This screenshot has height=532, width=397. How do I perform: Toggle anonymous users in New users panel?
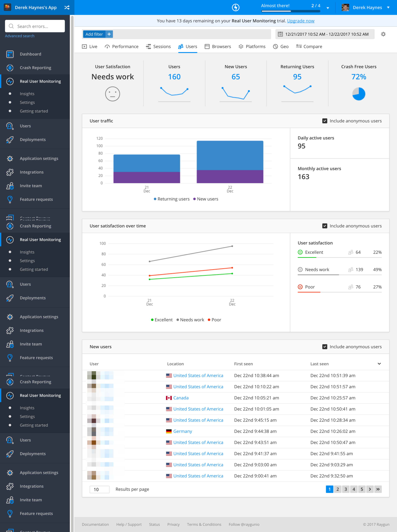pos(325,347)
